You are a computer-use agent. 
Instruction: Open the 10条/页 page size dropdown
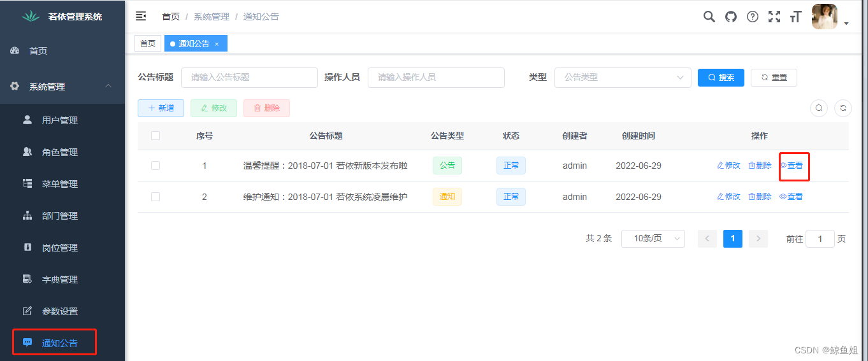[x=653, y=239]
